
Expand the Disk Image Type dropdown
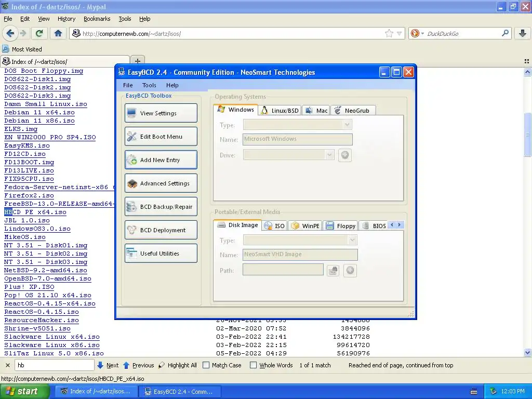(x=353, y=240)
